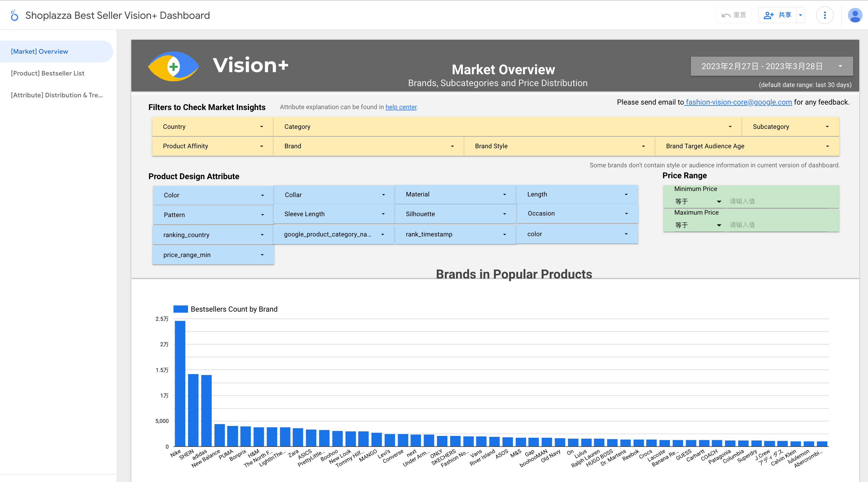
Task: Expand the Category filter
Action: pyautogui.click(x=507, y=127)
